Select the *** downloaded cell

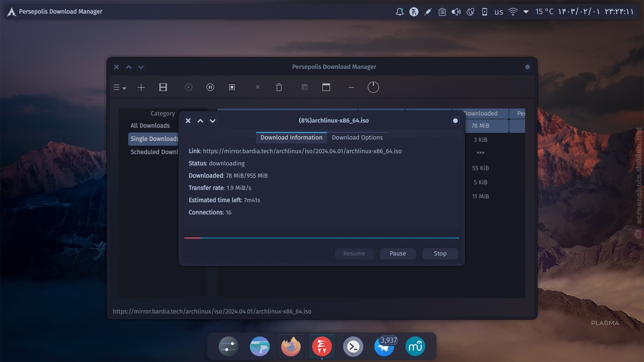[480, 154]
